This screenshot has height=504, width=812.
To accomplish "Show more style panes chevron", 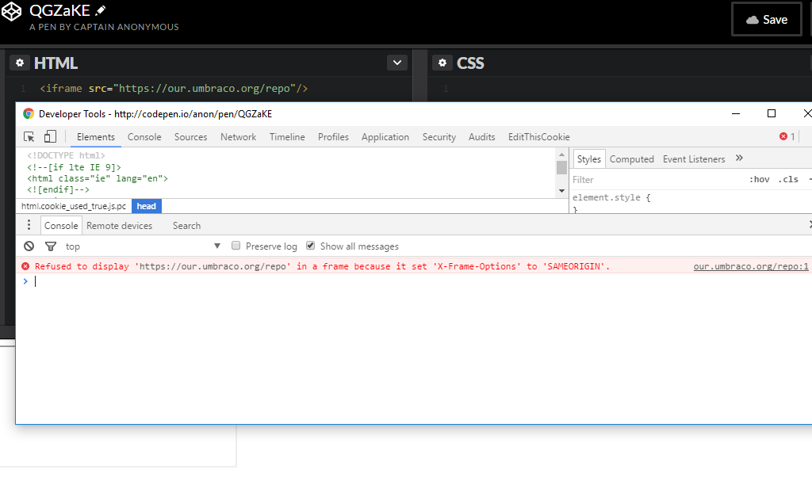I will click(740, 158).
